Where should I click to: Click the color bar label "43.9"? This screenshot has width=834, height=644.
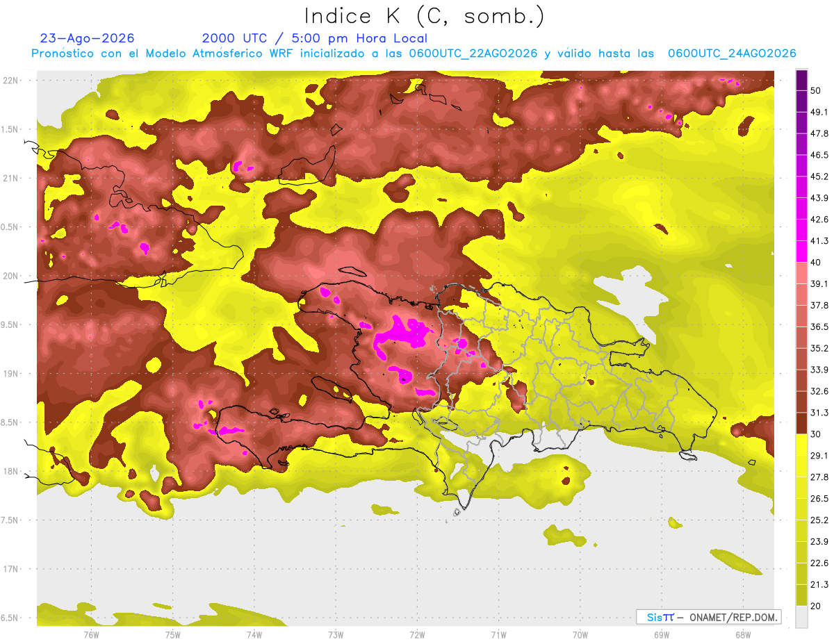819,198
